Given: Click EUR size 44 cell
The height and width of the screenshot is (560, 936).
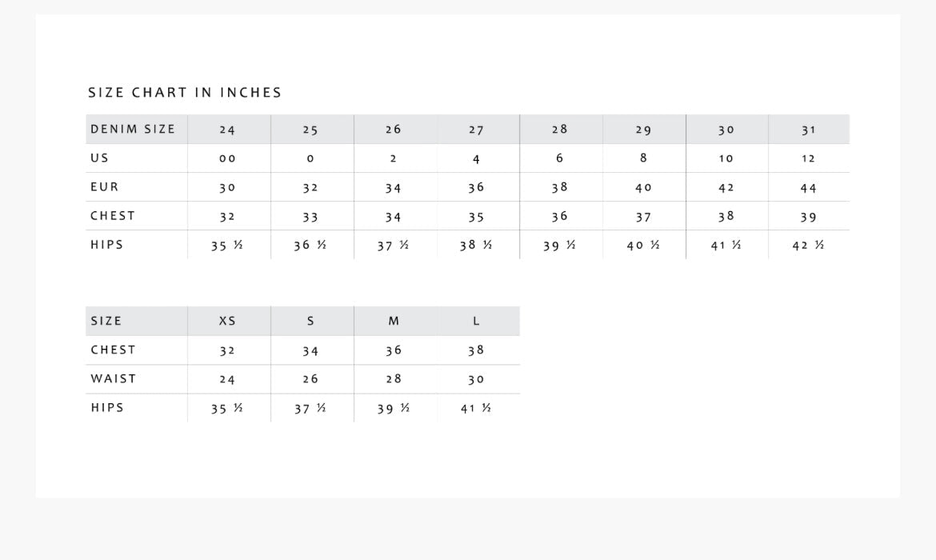Looking at the screenshot, I should (x=809, y=188).
